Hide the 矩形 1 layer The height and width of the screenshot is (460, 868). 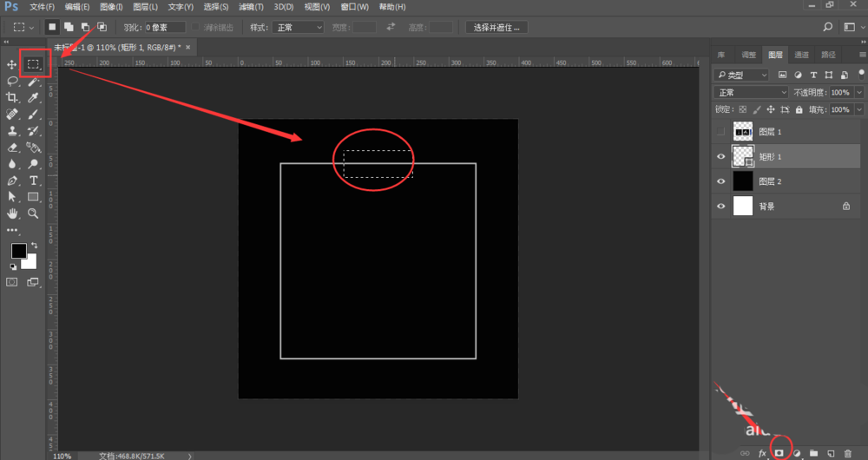pyautogui.click(x=720, y=156)
